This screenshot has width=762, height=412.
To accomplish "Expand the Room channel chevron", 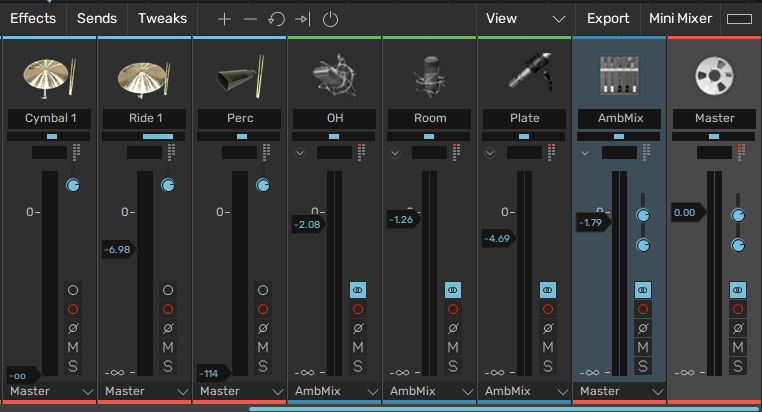I will 395,153.
